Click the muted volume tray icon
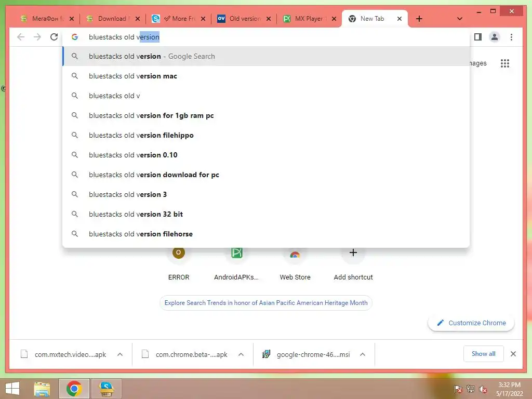This screenshot has height=399, width=532. click(483, 389)
